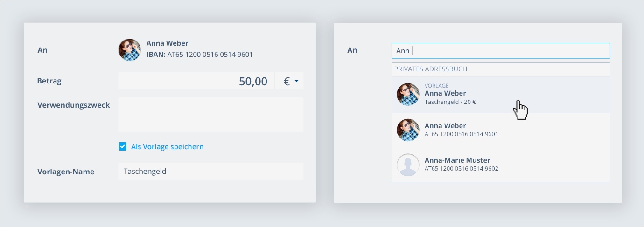Uncheck the 'Als Vorlage speichern' checkbox

tap(122, 147)
